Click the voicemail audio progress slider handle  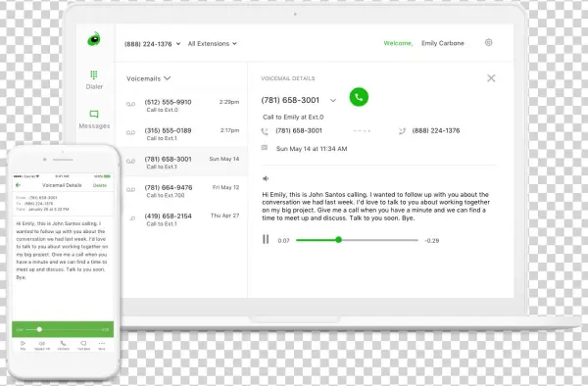[339, 240]
